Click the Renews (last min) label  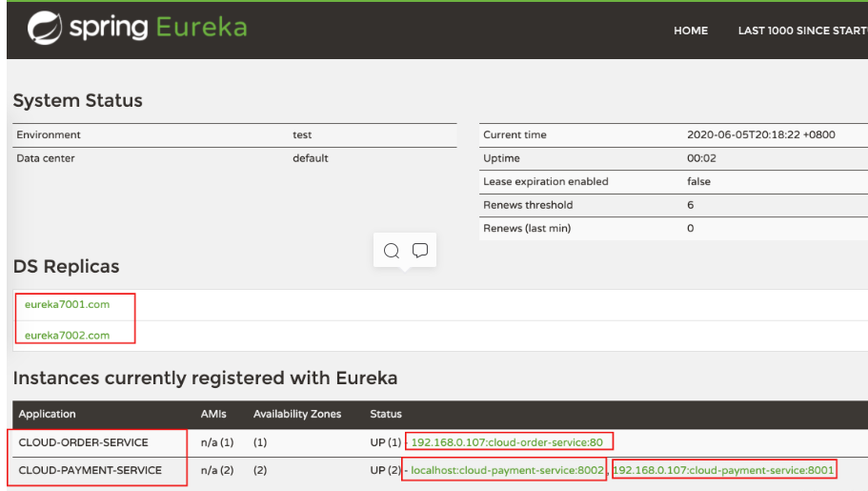[x=527, y=228]
